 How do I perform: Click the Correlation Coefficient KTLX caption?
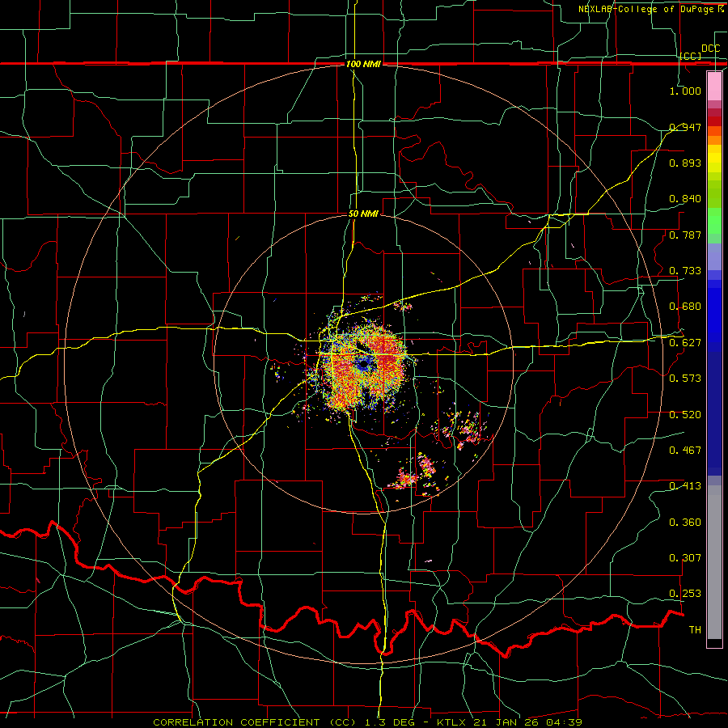click(x=367, y=722)
